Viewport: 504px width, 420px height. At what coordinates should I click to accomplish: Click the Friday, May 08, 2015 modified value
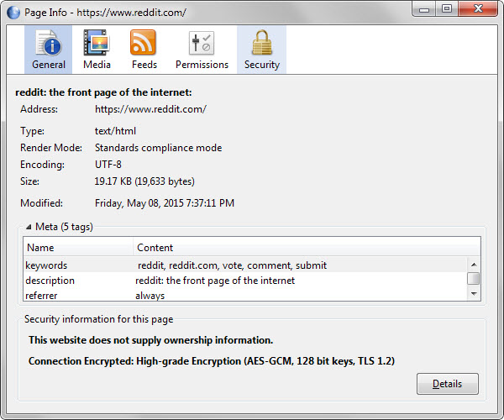coord(165,203)
